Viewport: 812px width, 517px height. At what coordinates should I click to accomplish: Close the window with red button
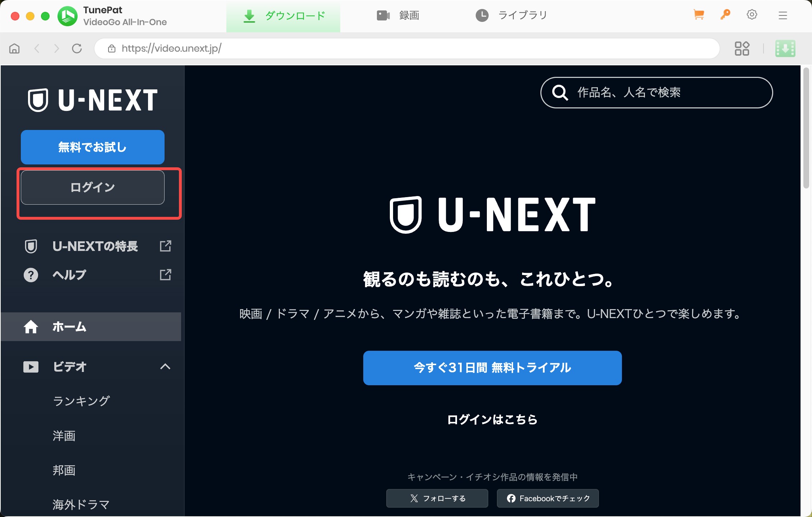[x=15, y=16]
